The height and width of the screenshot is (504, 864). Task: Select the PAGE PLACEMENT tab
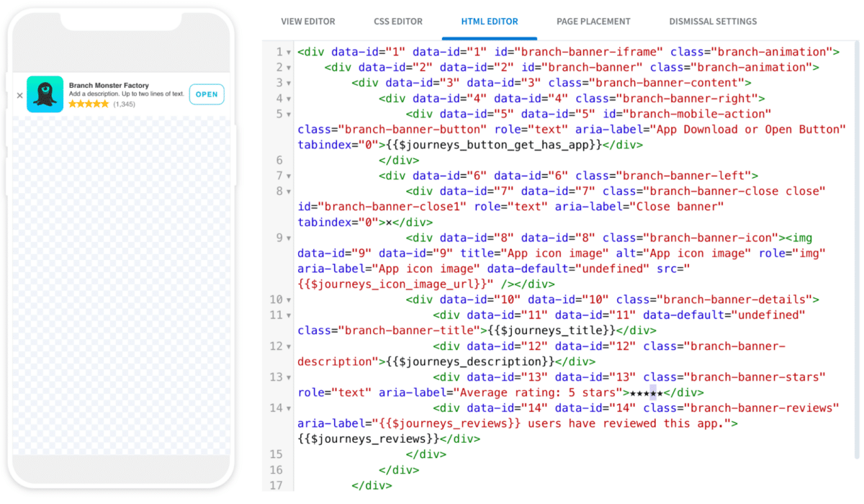pyautogui.click(x=593, y=22)
